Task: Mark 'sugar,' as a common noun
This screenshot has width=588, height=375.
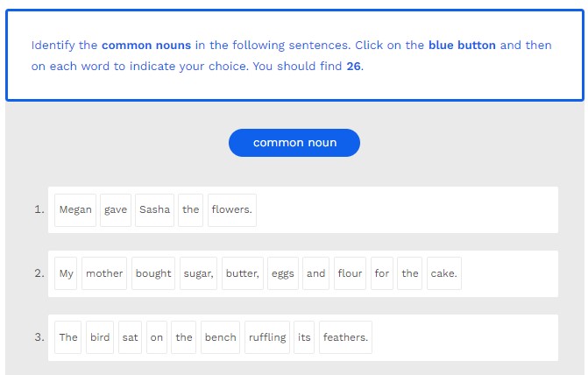Action: 198,273
